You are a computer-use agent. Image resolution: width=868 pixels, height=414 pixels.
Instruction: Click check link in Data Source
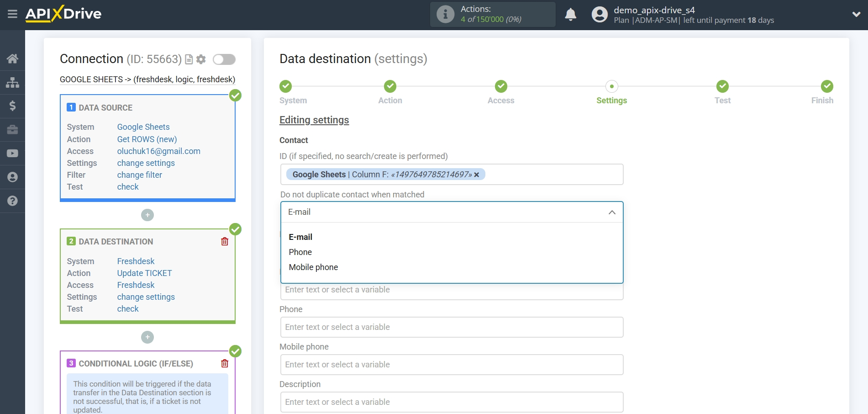[x=128, y=187]
